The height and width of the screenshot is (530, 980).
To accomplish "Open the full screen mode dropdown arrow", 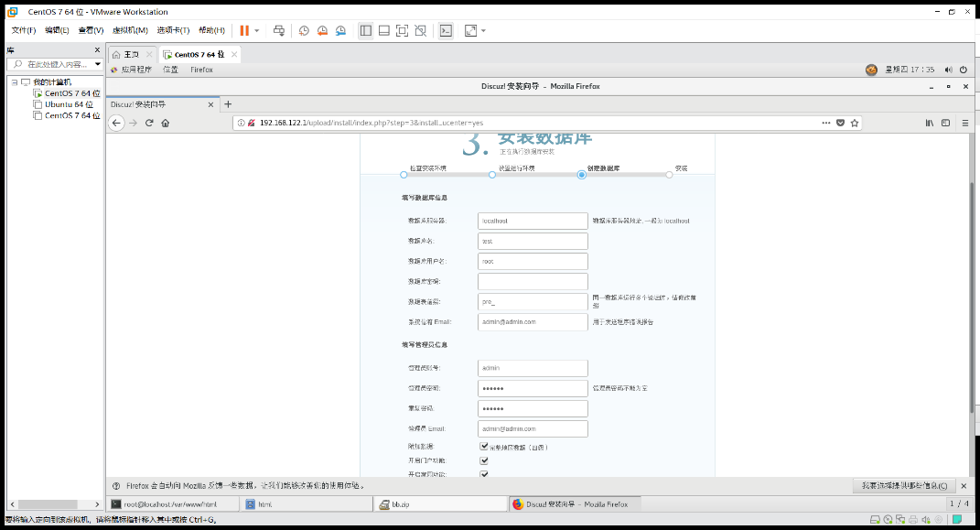I will (482, 30).
